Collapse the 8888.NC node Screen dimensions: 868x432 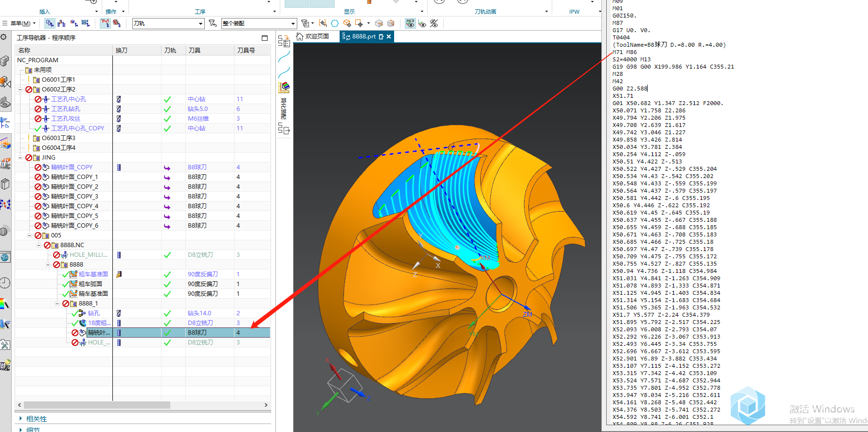tap(39, 245)
